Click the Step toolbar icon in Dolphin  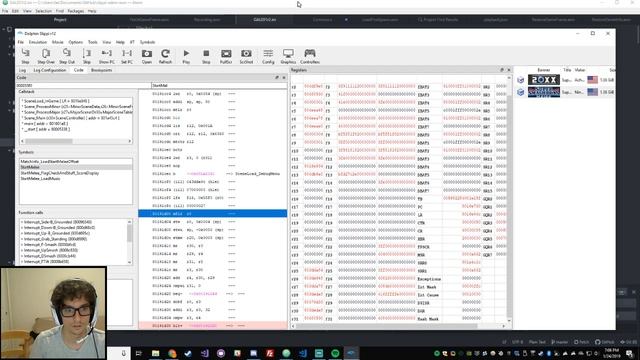click(25, 56)
